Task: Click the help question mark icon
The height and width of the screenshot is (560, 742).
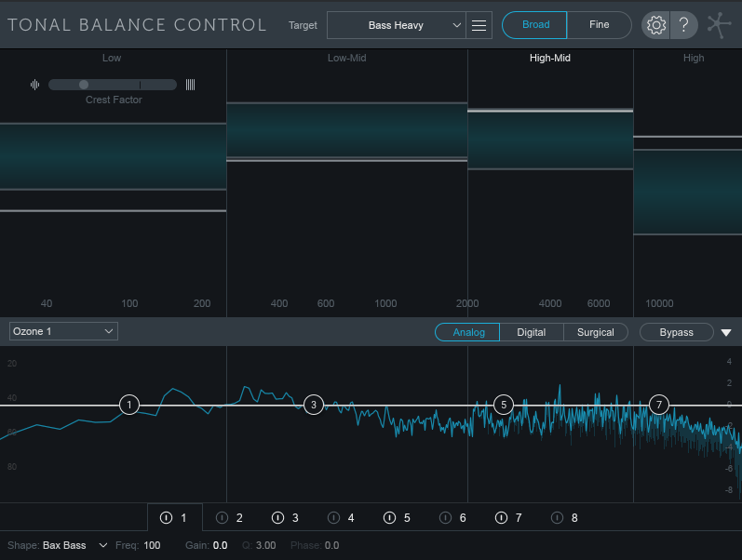Action: (684, 25)
